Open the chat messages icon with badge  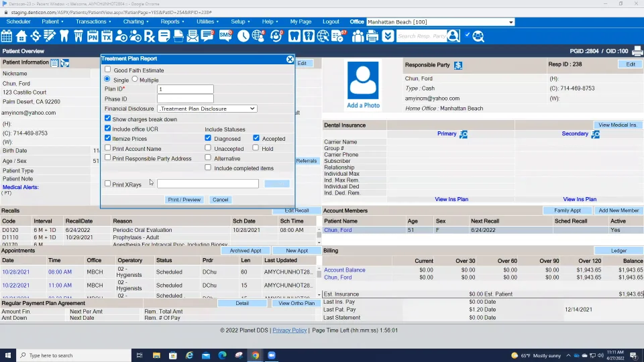(207, 36)
